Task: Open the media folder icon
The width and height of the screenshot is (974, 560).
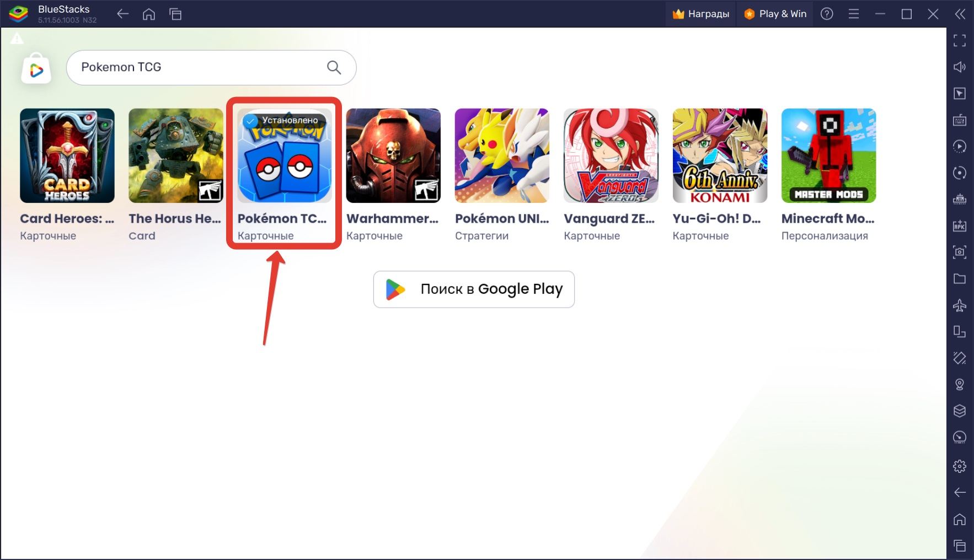Action: pos(960,279)
